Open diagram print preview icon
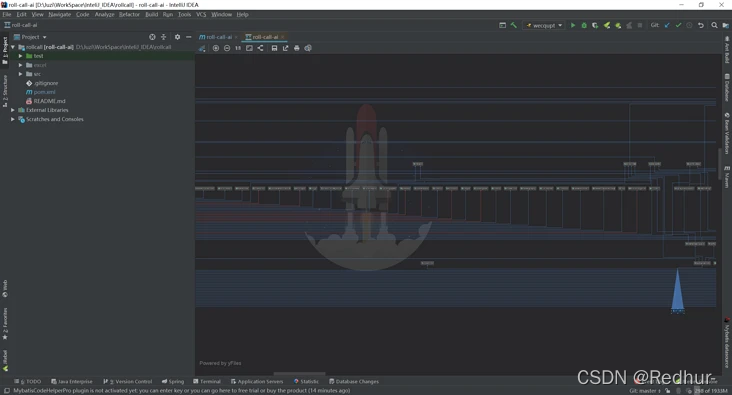732x395 pixels. point(308,48)
